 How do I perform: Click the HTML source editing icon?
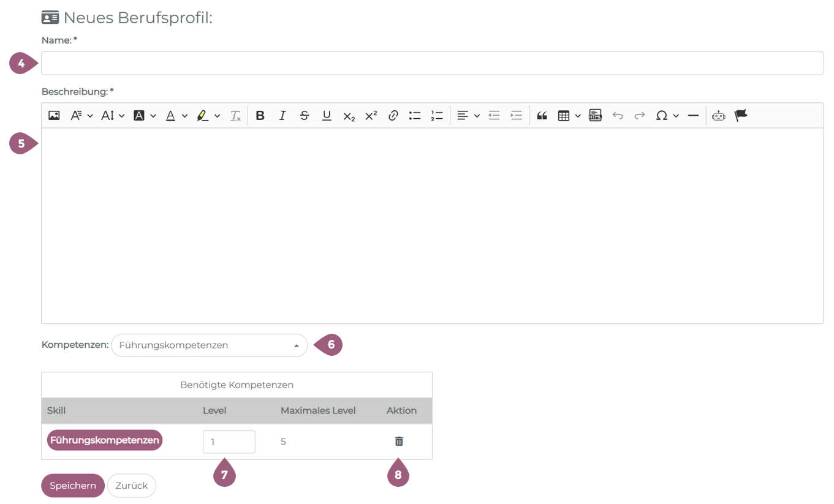click(595, 116)
